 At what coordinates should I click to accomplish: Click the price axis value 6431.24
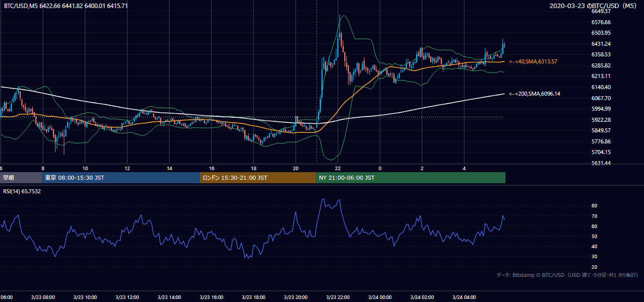click(601, 44)
